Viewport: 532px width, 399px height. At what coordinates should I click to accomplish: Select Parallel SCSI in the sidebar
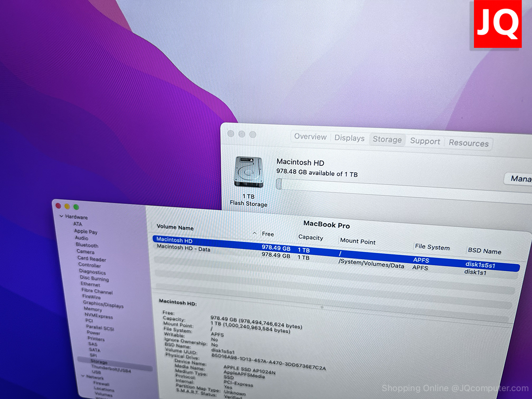[x=100, y=328]
